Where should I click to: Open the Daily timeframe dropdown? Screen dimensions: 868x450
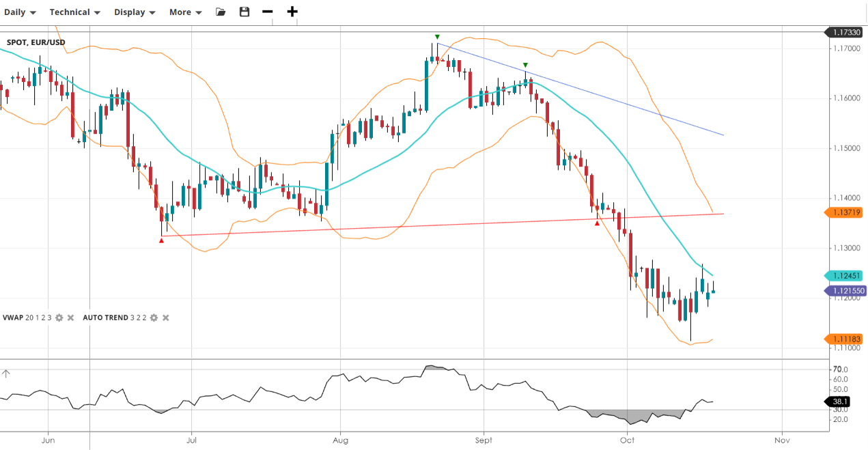click(20, 12)
